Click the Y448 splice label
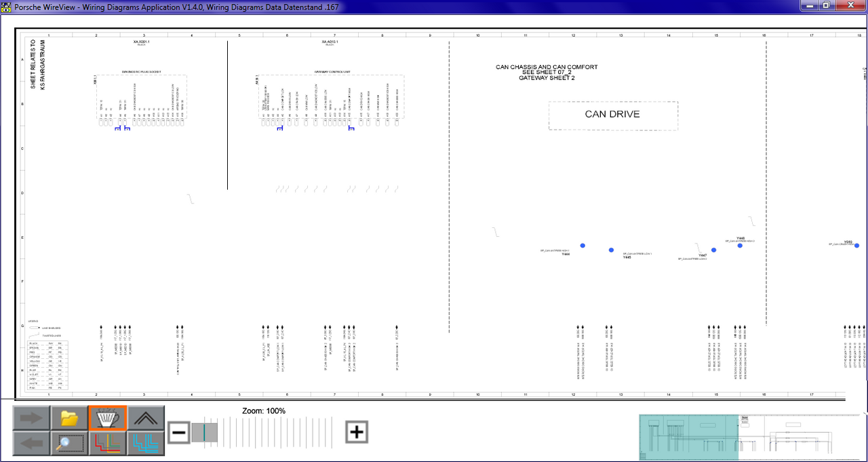Viewport: 868px width, 462px height. (x=741, y=238)
